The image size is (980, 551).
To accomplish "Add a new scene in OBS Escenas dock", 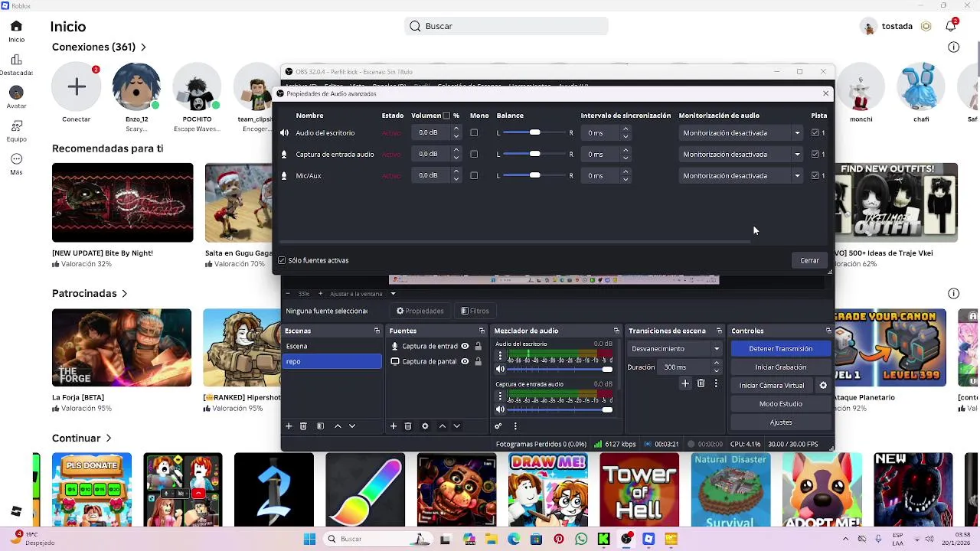I will click(x=289, y=426).
